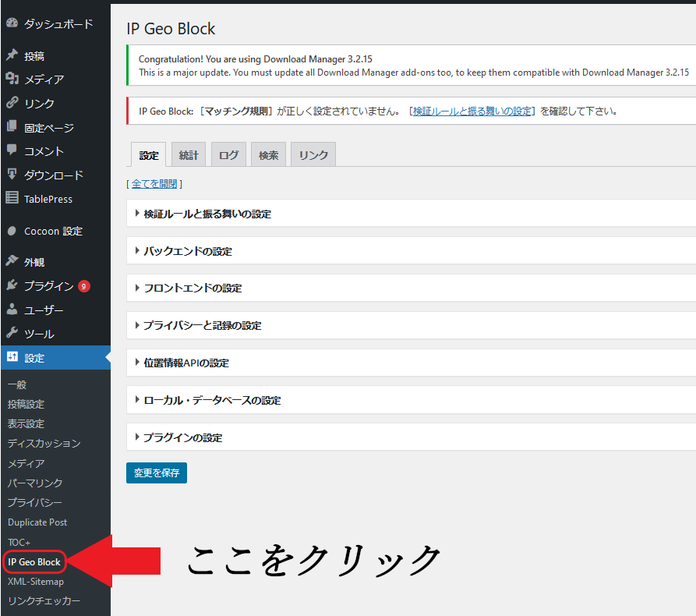Expand プラグインの設定 section
This screenshot has height=616, width=696.
(411, 437)
